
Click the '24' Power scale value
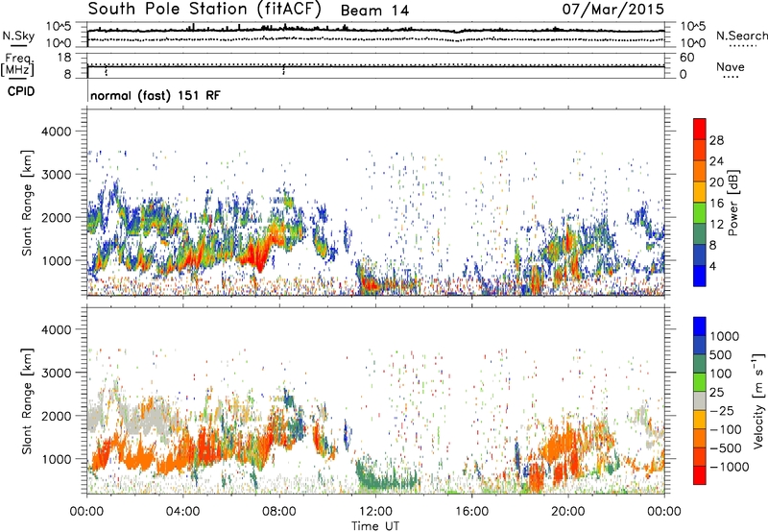pyautogui.click(x=716, y=161)
